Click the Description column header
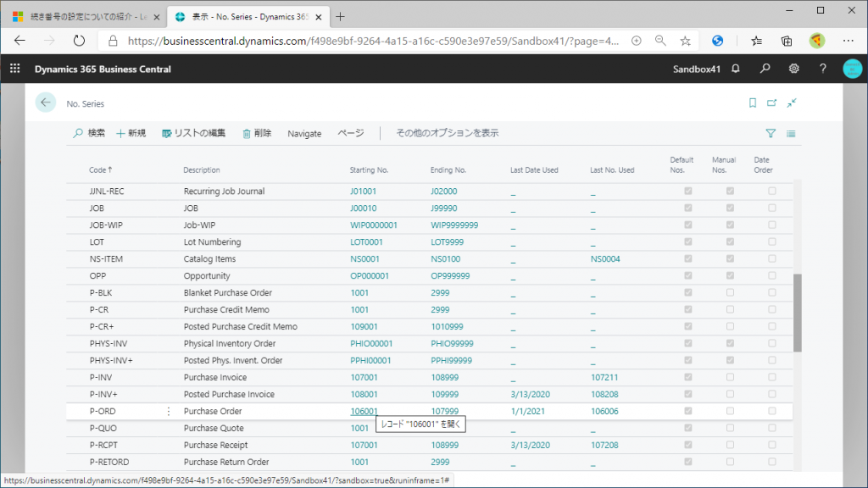 click(202, 169)
